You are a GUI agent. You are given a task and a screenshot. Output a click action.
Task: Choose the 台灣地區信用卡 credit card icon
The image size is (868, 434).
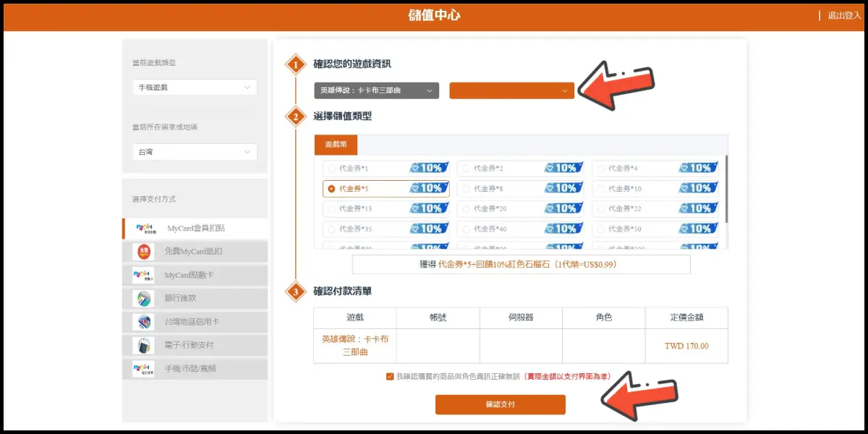click(x=143, y=322)
